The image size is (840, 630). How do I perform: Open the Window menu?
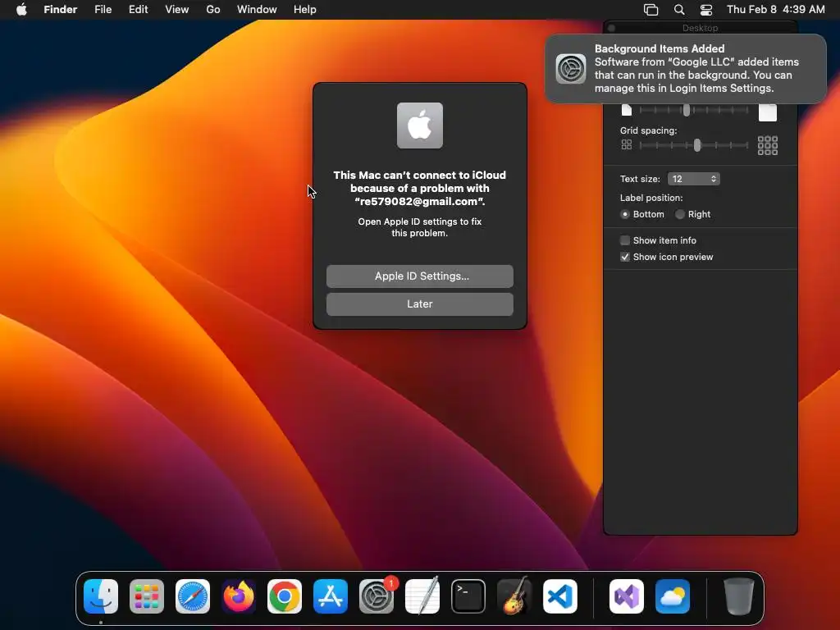coord(257,10)
